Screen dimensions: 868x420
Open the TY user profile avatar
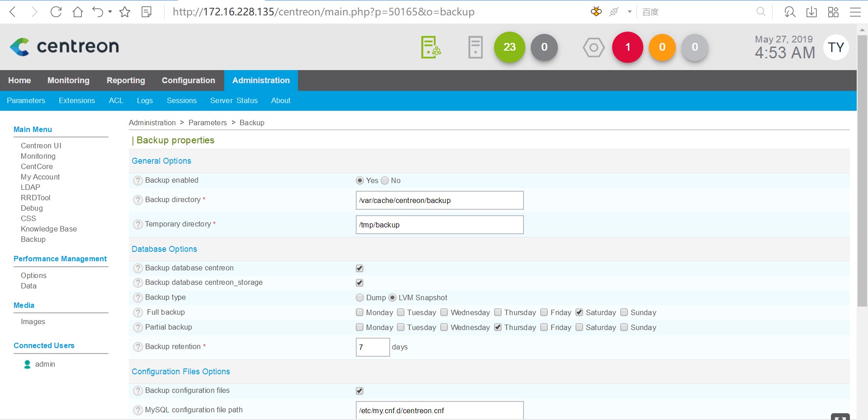[x=836, y=47]
